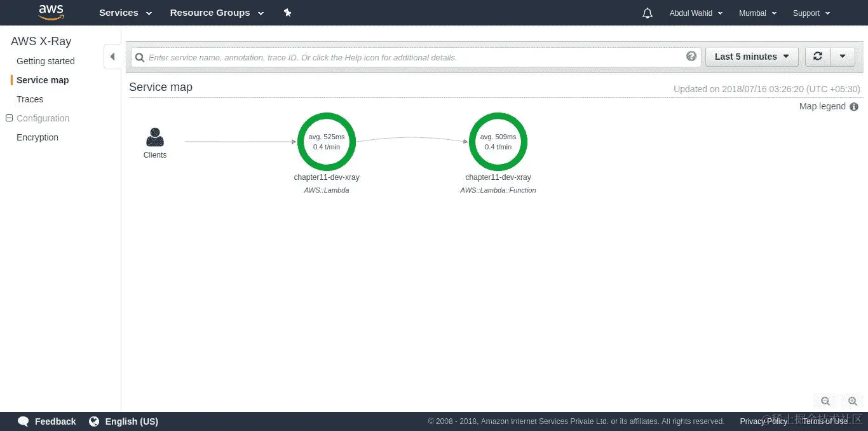
Task: Click the search filter input field
Action: 417,57
